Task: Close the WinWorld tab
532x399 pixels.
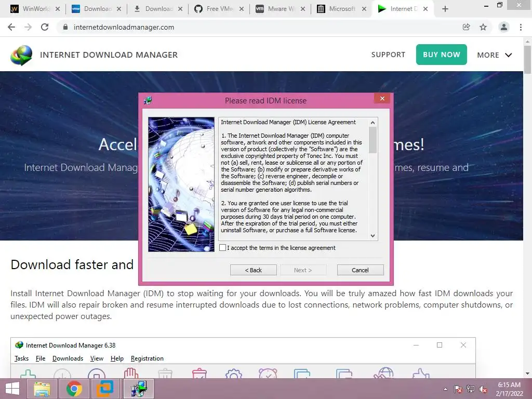Action: [58, 9]
